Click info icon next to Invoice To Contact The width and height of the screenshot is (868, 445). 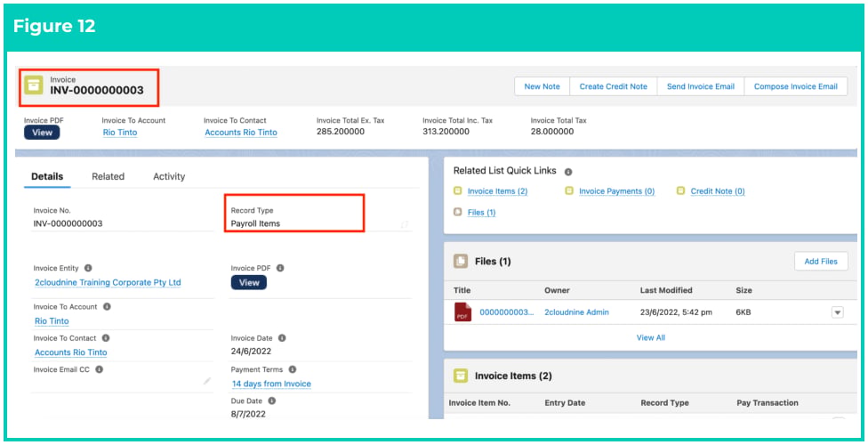coord(106,338)
